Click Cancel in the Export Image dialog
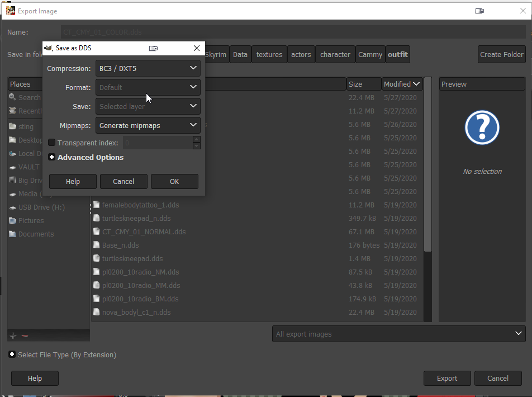This screenshot has width=532, height=397. pyautogui.click(x=498, y=379)
